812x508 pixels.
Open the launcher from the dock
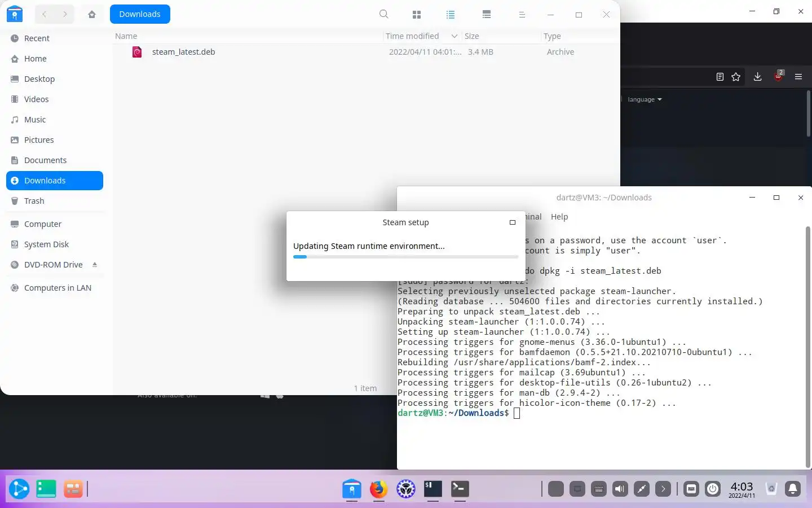[19, 489]
